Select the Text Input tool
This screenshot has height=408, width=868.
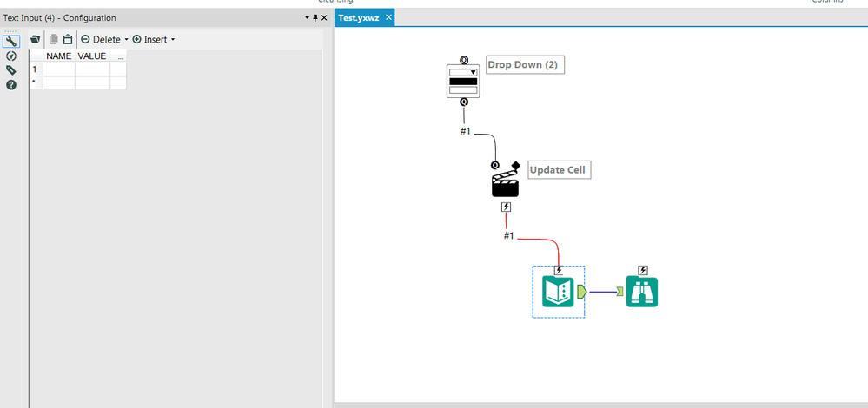coord(559,292)
